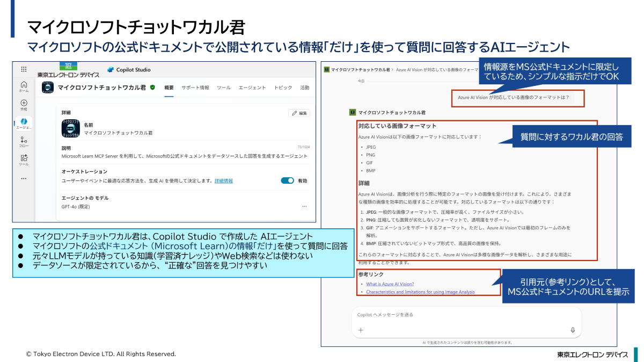Click the microphone icon in chat box
Viewport: 644px width, 362px height.
coord(573,330)
